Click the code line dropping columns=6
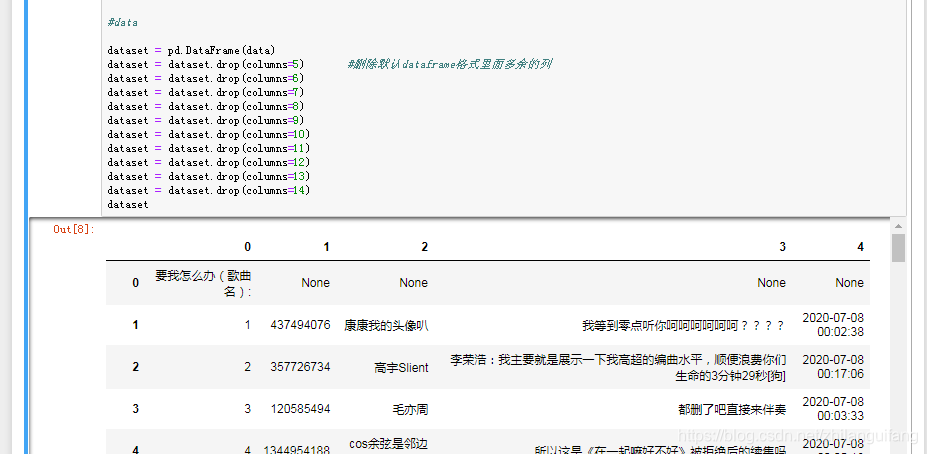 pyautogui.click(x=206, y=79)
